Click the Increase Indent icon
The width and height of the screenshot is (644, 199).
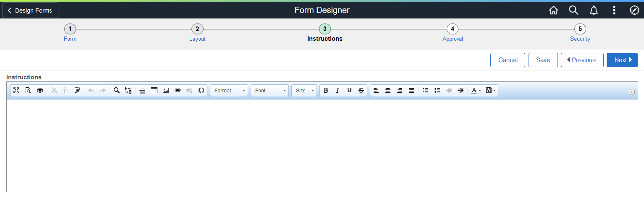(461, 90)
